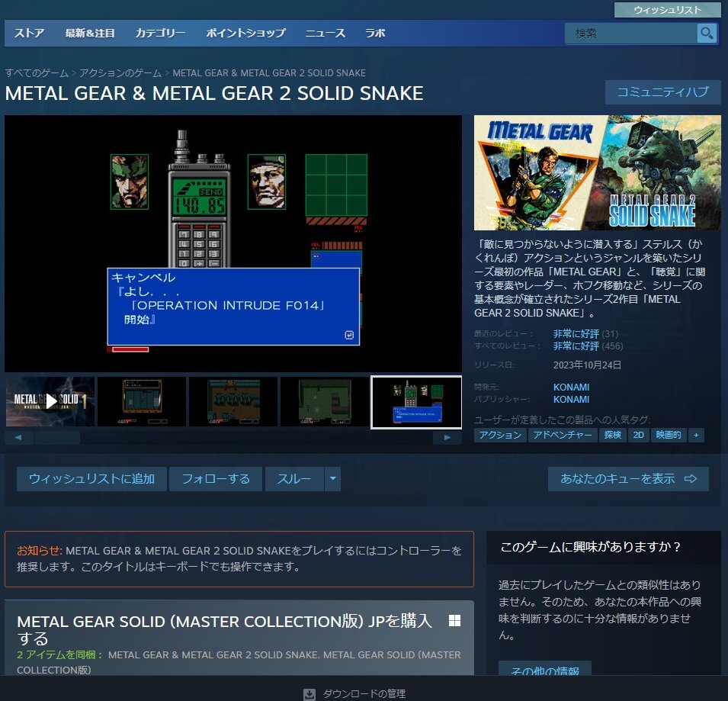The width and height of the screenshot is (728, 701).
Task: Click the arrow icon on queue button
Action: click(x=691, y=478)
